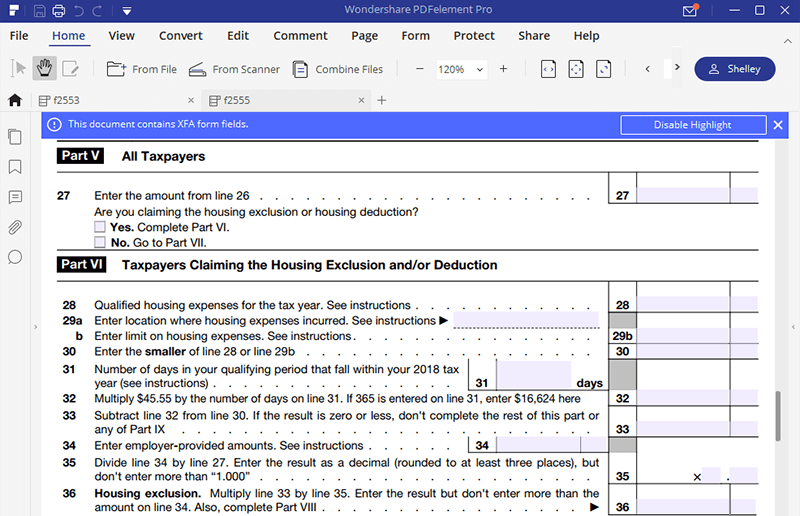Open the bookmarks panel
The image size is (800, 516).
[x=15, y=167]
